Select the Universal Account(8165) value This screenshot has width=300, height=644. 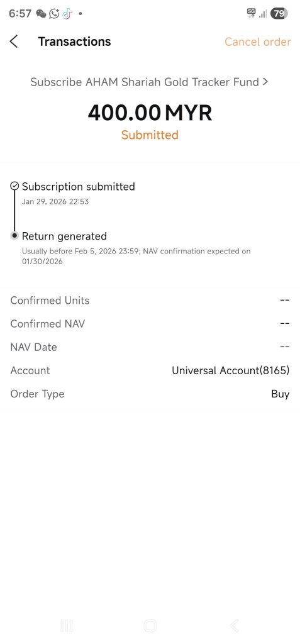coord(231,370)
